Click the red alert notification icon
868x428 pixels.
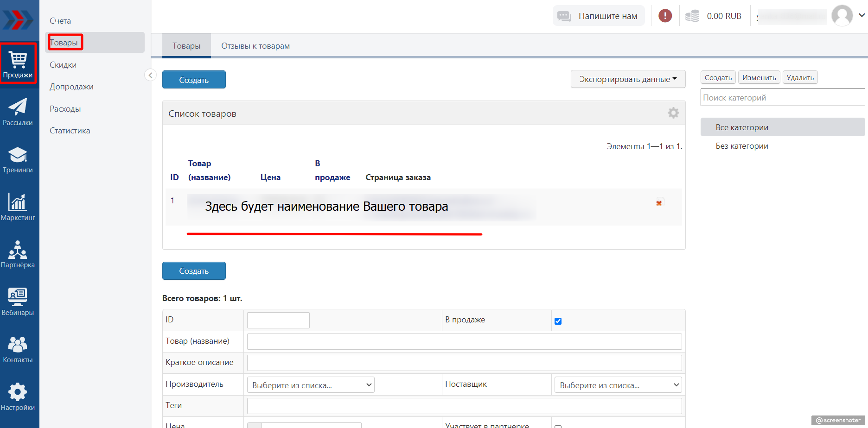665,16
